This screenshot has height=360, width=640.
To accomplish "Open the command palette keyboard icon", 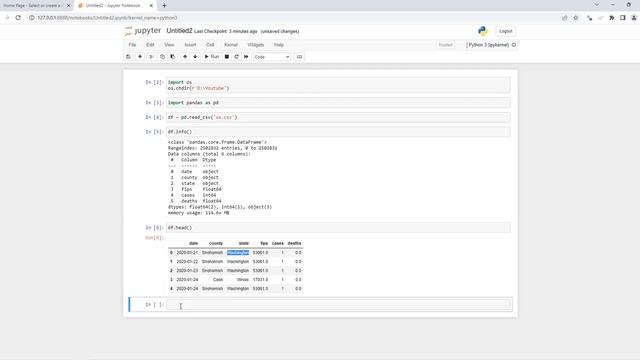I will point(299,57).
